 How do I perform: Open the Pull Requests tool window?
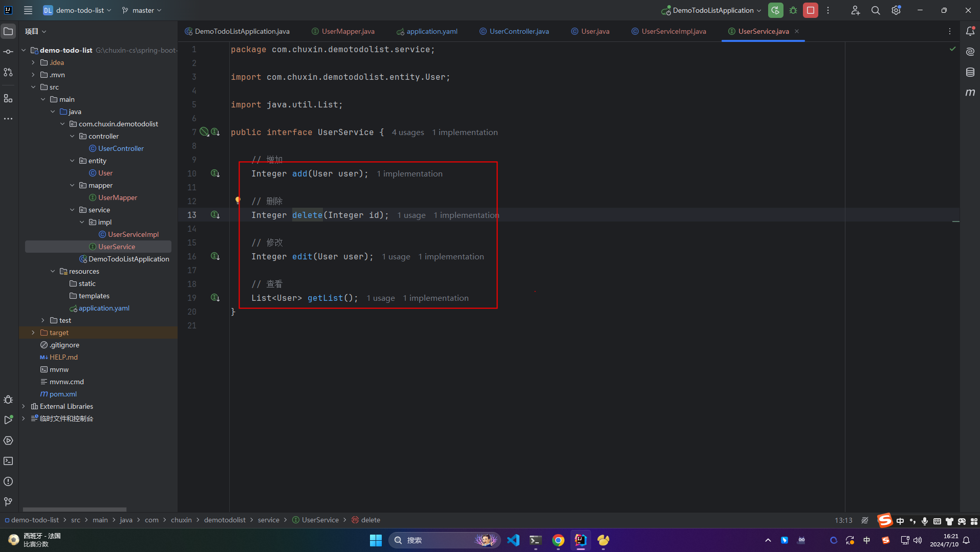[x=8, y=72]
